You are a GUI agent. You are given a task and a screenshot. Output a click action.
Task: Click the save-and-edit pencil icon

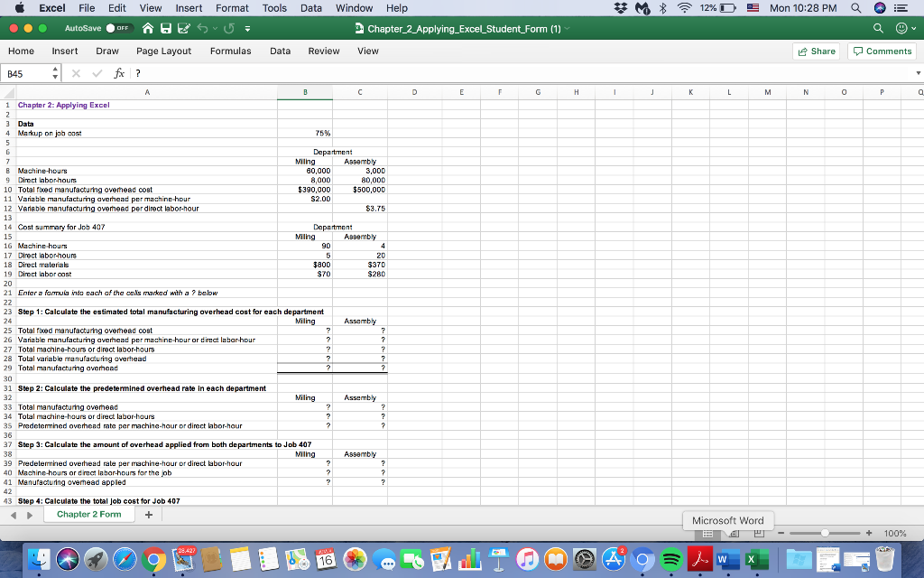click(x=184, y=28)
